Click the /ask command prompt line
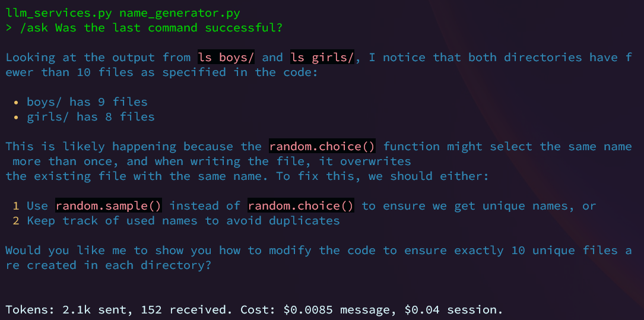 144,28
